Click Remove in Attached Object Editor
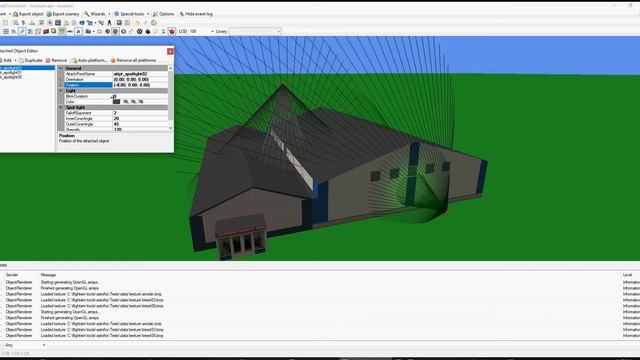640x360 pixels. click(x=56, y=60)
